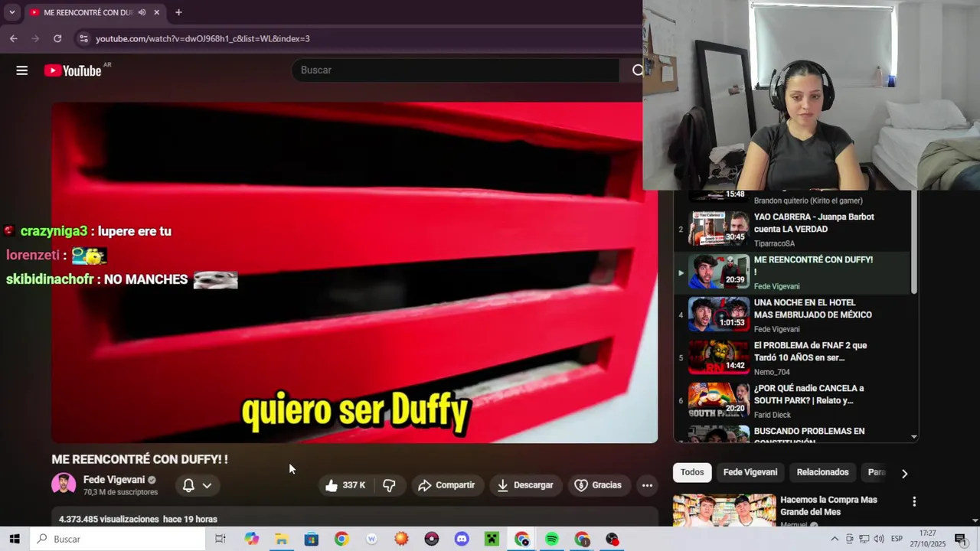Viewport: 980px width, 551px height.
Task: Go back with the browser back arrow
Action: coord(14,38)
